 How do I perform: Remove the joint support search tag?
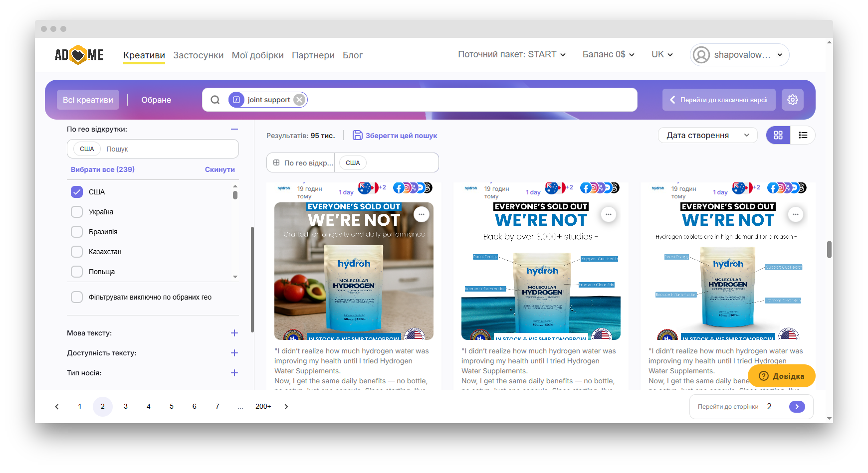[x=299, y=100]
